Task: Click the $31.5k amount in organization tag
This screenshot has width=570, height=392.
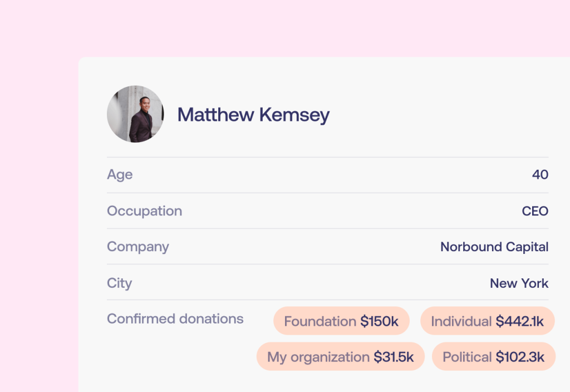Action: [394, 357]
